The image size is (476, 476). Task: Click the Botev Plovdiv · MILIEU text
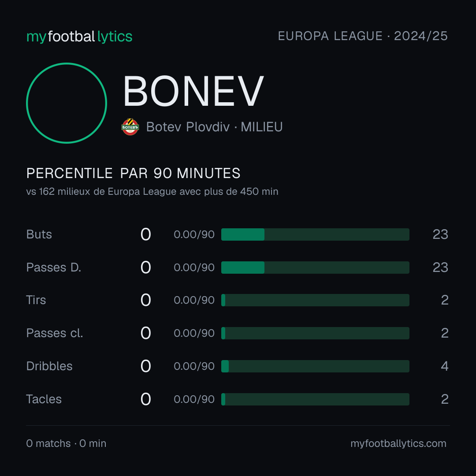click(x=214, y=127)
